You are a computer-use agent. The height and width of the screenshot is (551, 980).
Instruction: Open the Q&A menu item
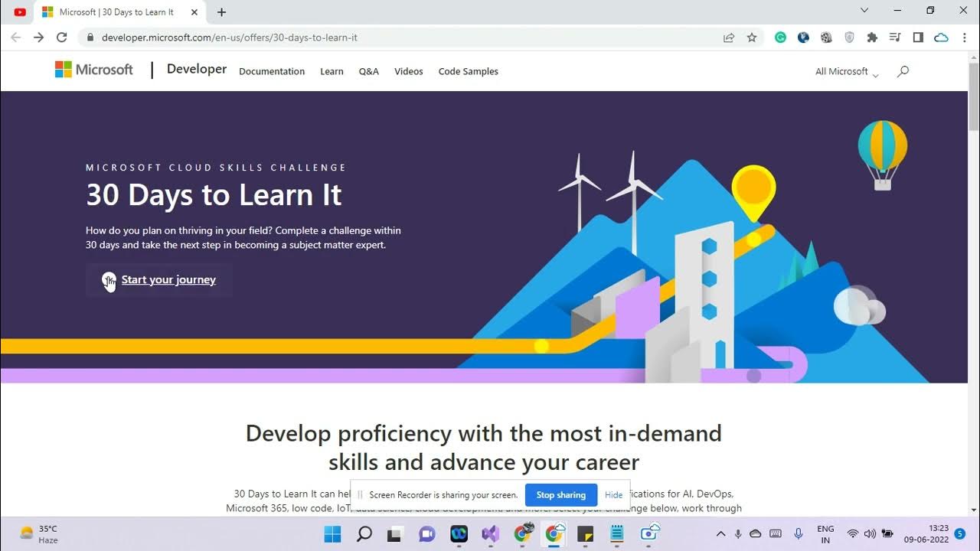coord(369,71)
